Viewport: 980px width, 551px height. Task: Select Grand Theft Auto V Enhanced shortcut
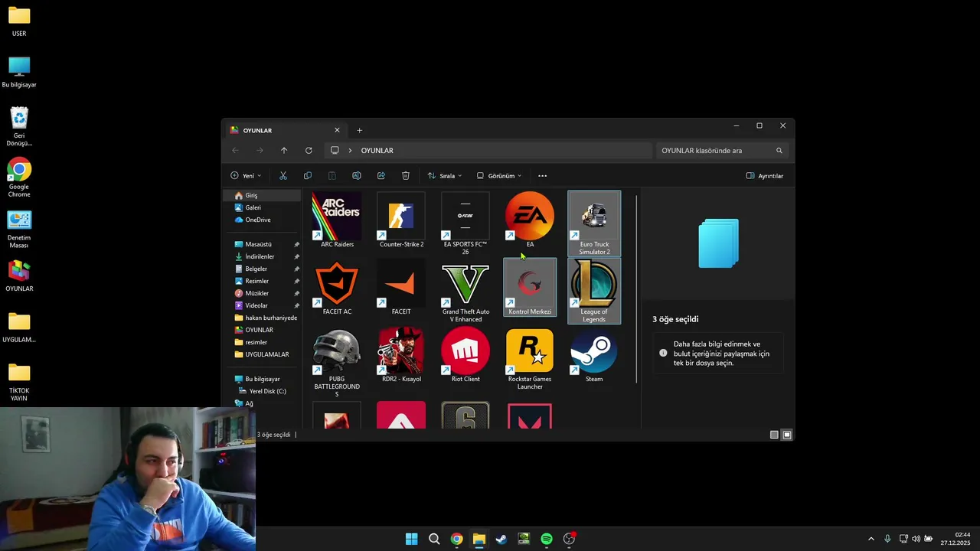(465, 291)
